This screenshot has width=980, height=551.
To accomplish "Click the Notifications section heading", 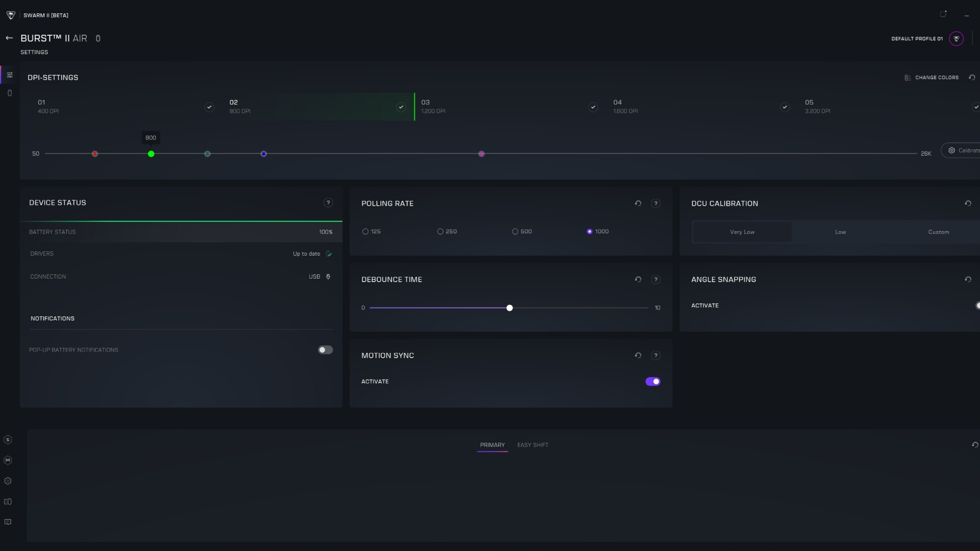I will (x=53, y=318).
